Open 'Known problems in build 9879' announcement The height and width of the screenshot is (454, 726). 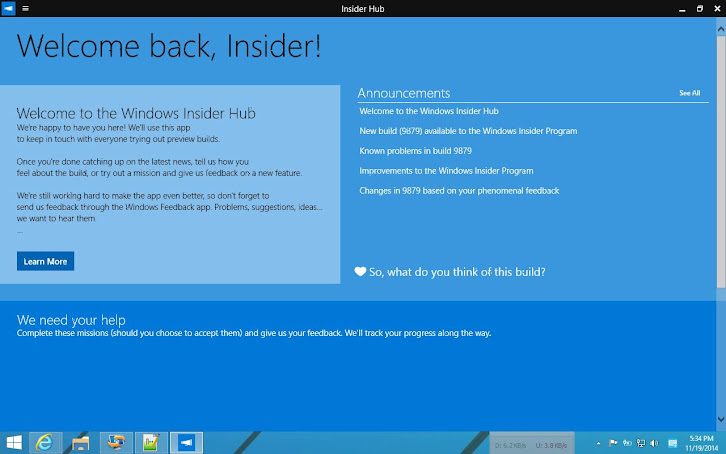pos(415,151)
